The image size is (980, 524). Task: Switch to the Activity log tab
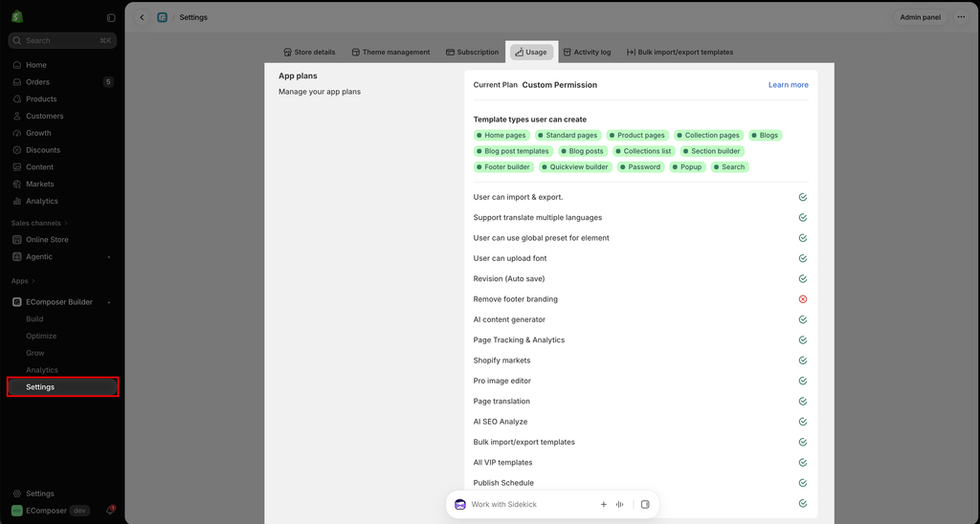click(x=587, y=53)
